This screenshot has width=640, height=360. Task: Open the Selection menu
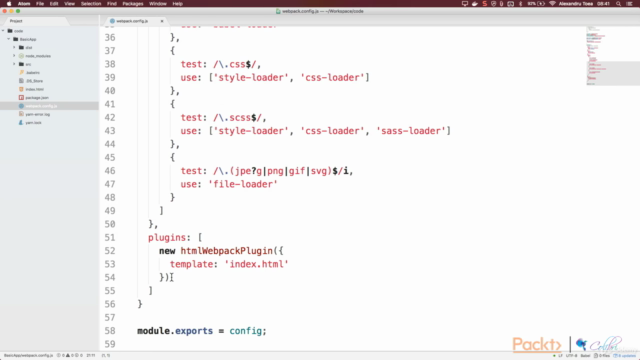(91, 4)
